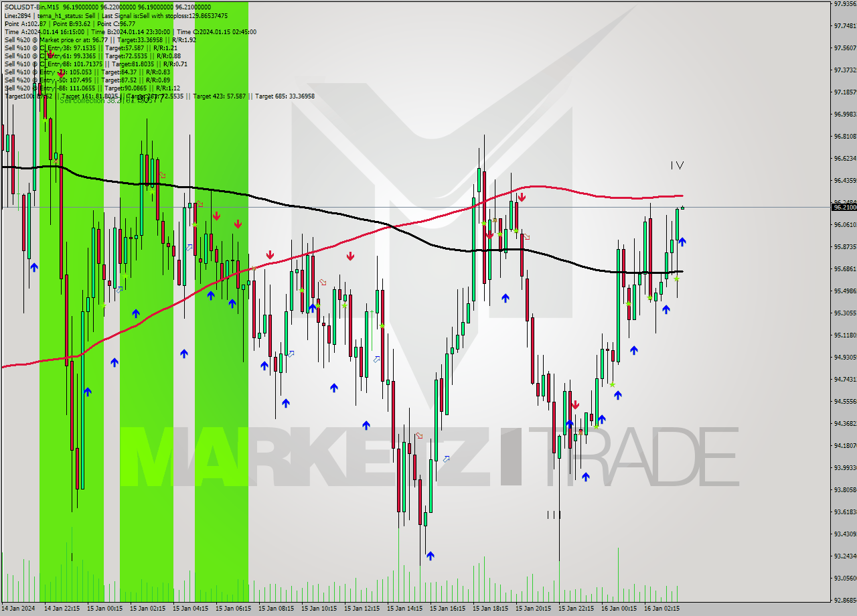This screenshot has width=857, height=616.
Task: Click the price axis label starting 94.18
Action: (x=844, y=445)
